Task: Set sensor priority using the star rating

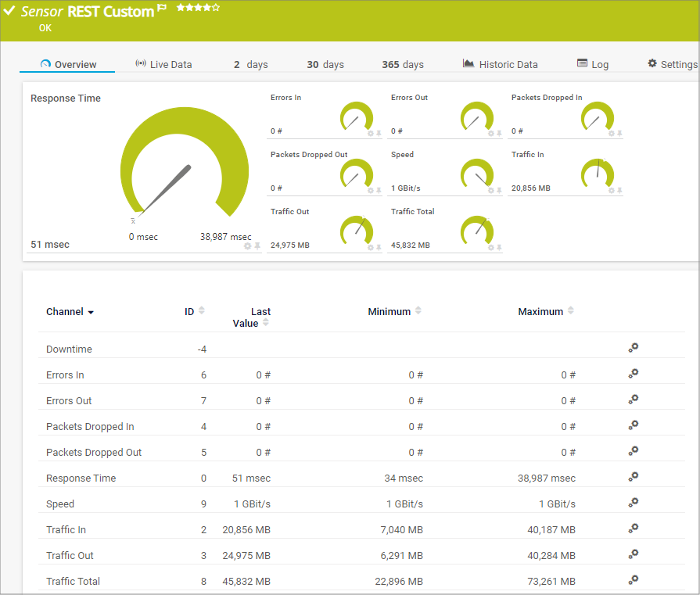Action: click(198, 8)
